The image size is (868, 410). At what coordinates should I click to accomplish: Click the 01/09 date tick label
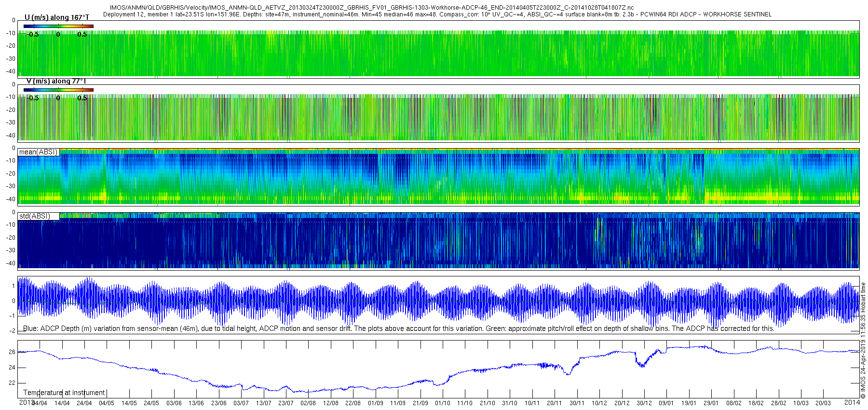375,403
